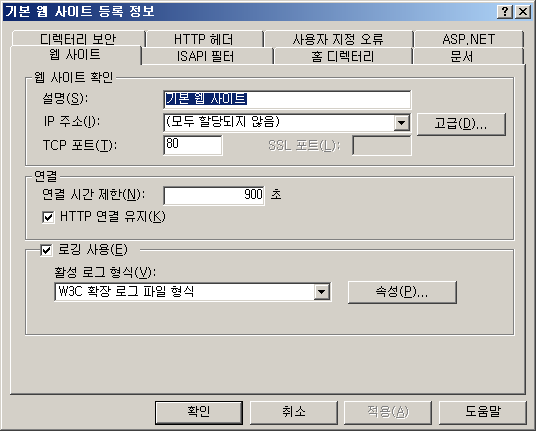Click the 연결 시간 제한 field showing 900
Screen dimensions: 536x431
(214, 196)
